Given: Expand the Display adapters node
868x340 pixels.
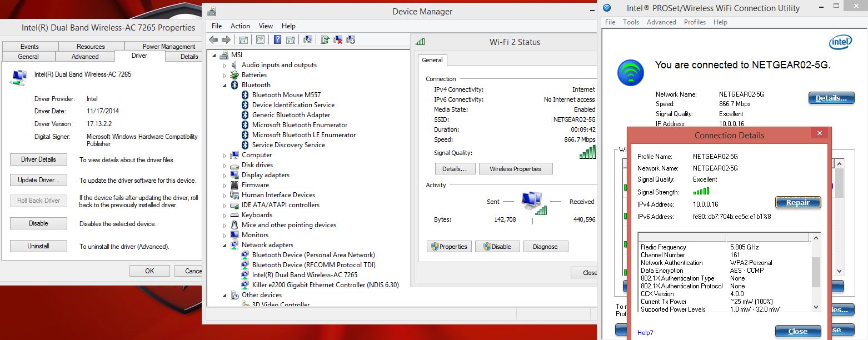Looking at the screenshot, I should (225, 176).
